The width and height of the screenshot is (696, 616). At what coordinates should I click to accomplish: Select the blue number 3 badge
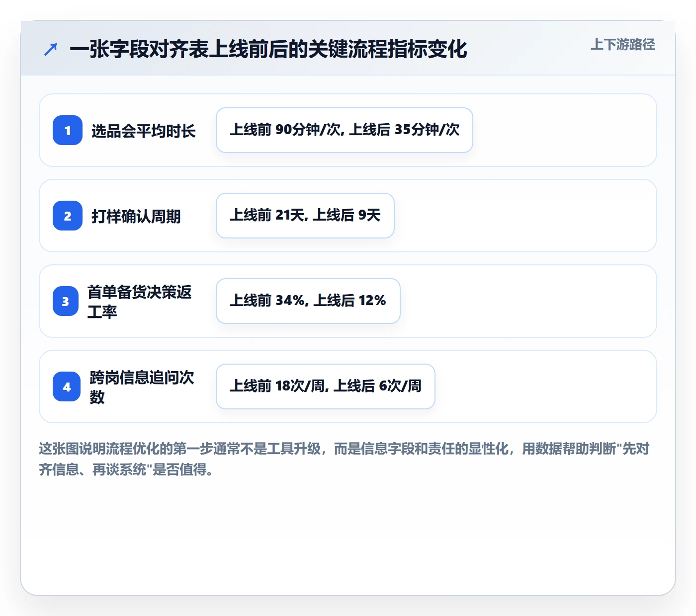[x=66, y=301]
